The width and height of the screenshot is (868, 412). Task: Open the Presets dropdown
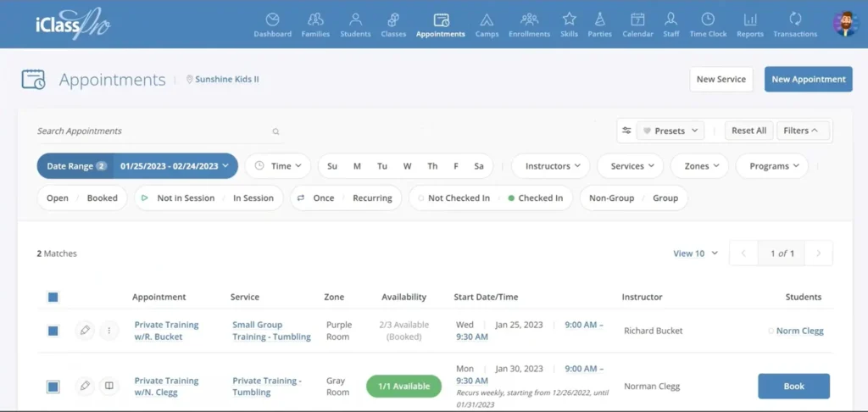670,131
